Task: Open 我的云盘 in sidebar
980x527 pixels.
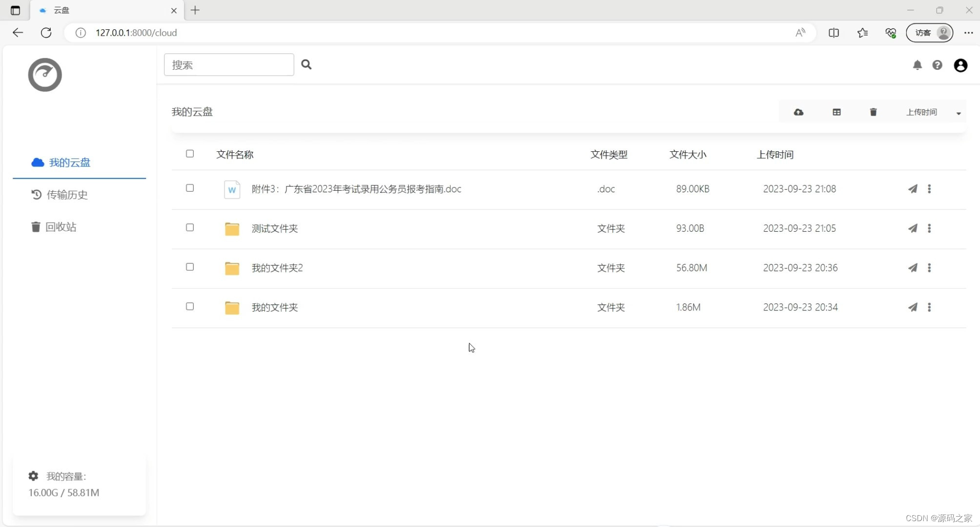Action: 79,162
